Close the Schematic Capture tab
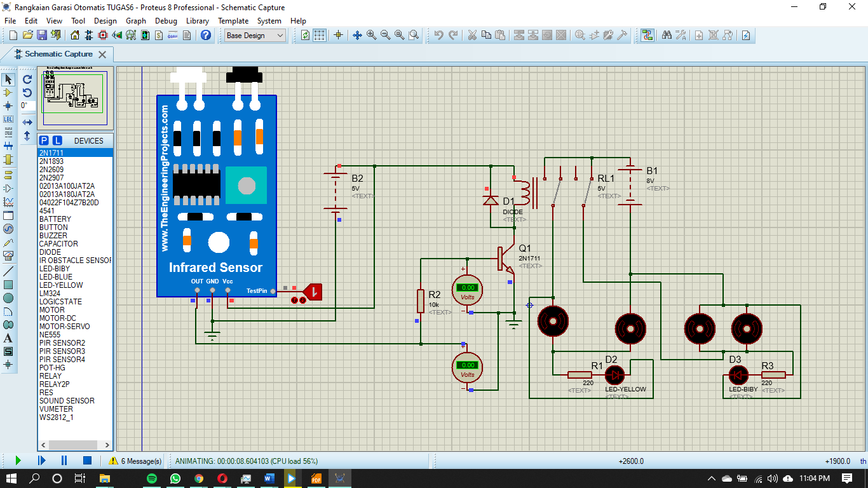The image size is (868, 488). pos(102,55)
